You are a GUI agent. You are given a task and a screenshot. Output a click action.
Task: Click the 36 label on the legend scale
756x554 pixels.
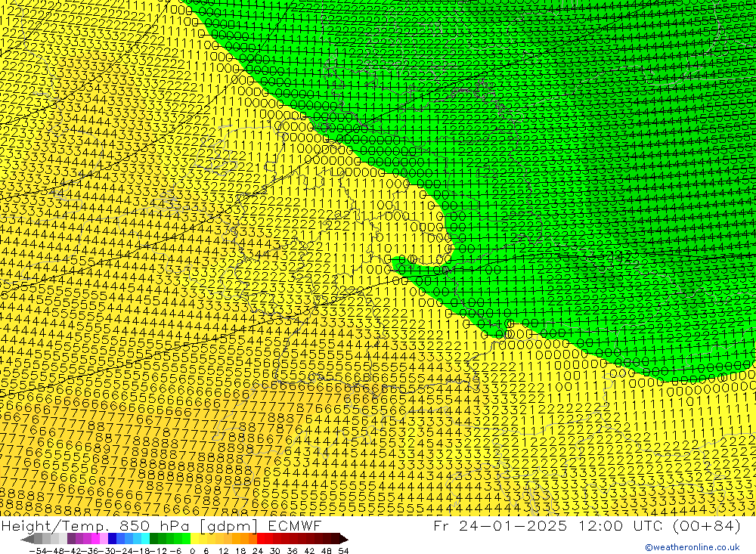click(x=292, y=551)
